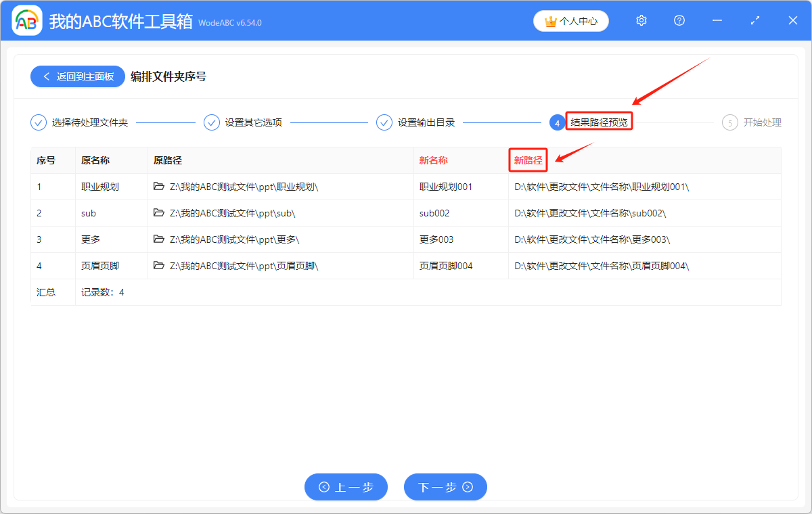Toggle the checkmark on 选择待处理文件夹 step
The height and width of the screenshot is (514, 812).
click(38, 122)
